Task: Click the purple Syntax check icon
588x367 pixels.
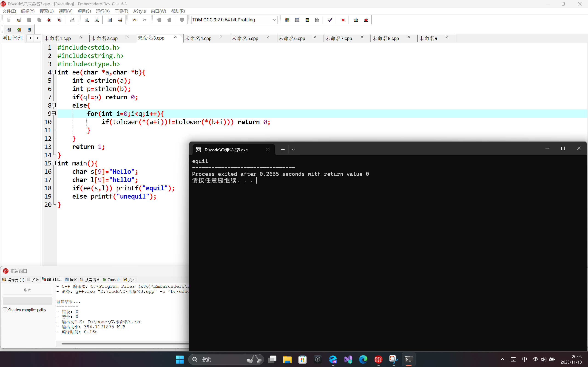Action: pos(330,20)
